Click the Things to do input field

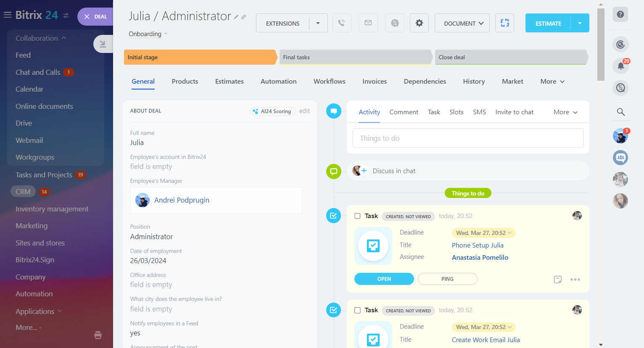[468, 138]
